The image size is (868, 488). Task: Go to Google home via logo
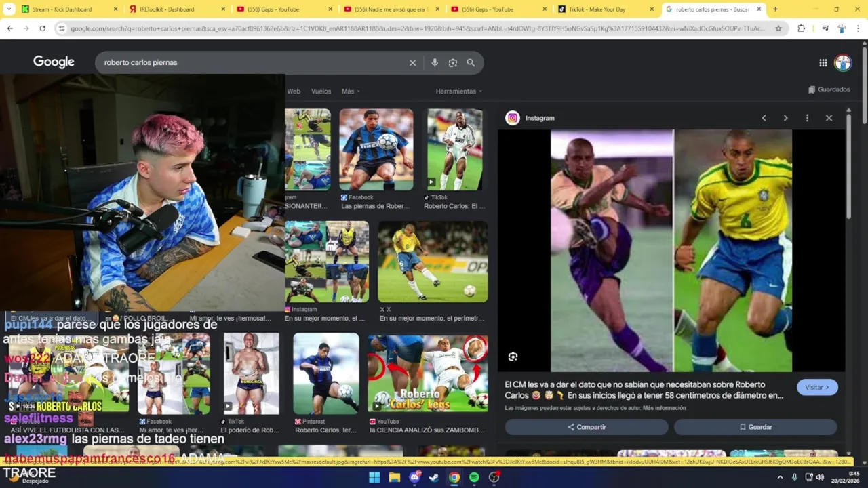[54, 62]
